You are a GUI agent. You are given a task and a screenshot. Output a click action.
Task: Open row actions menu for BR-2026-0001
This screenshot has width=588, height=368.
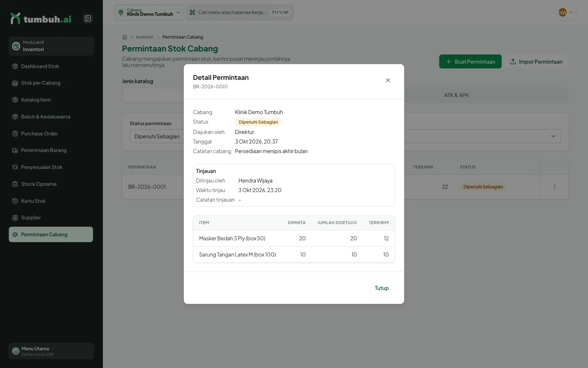555,187
